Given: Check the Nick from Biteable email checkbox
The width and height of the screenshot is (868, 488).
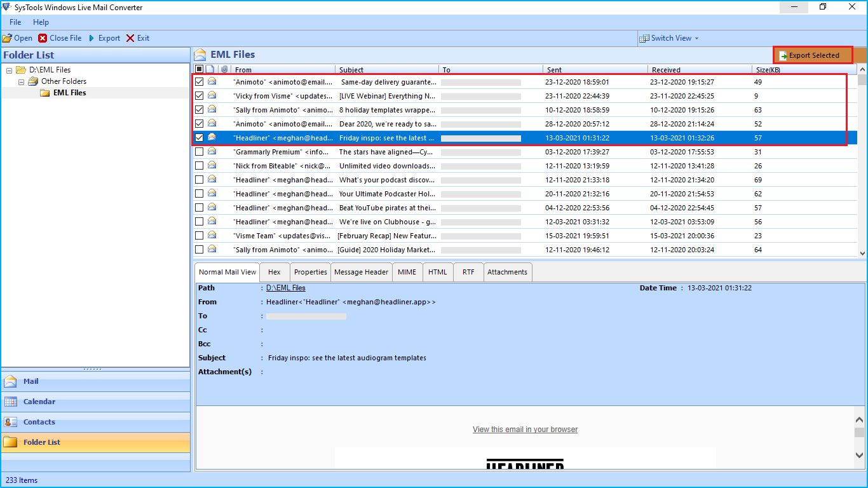Looking at the screenshot, I should [200, 166].
